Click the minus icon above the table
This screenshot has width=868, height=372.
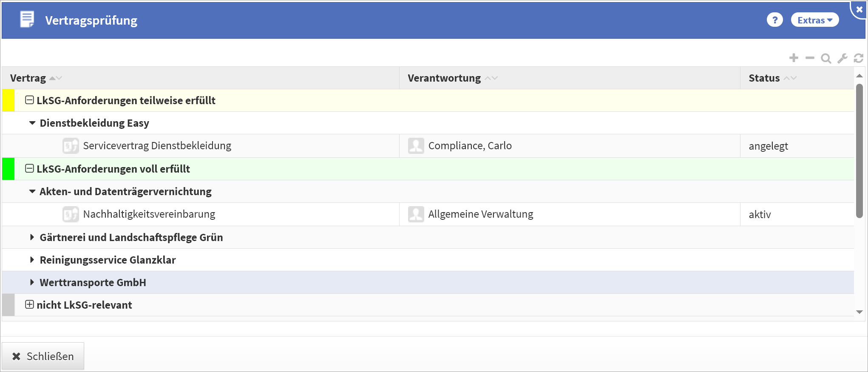click(x=810, y=58)
